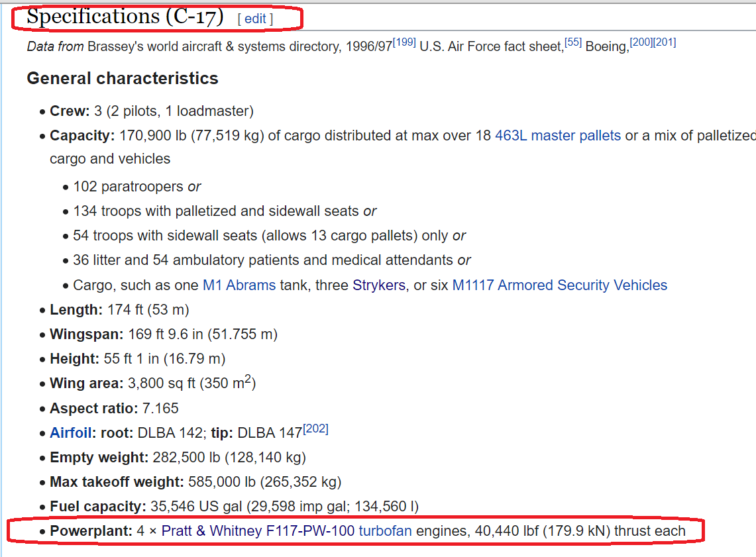Click the edit link beside Specifications (C-17)
This screenshot has width=756, height=557.
pos(255,19)
